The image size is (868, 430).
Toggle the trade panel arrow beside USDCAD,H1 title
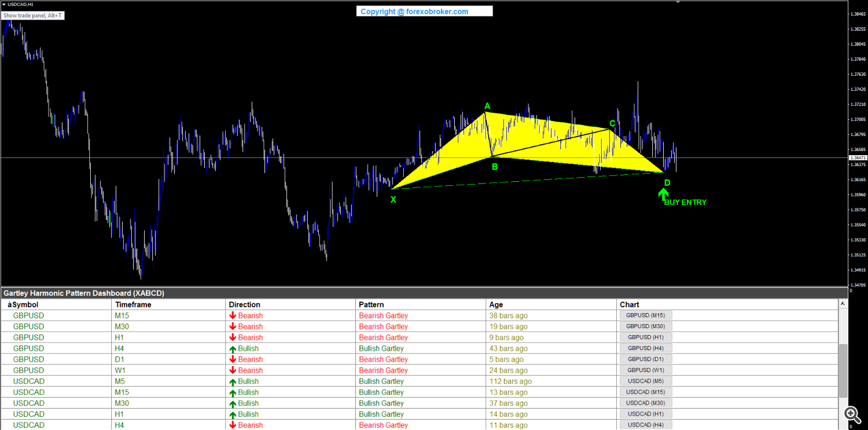click(4, 4)
